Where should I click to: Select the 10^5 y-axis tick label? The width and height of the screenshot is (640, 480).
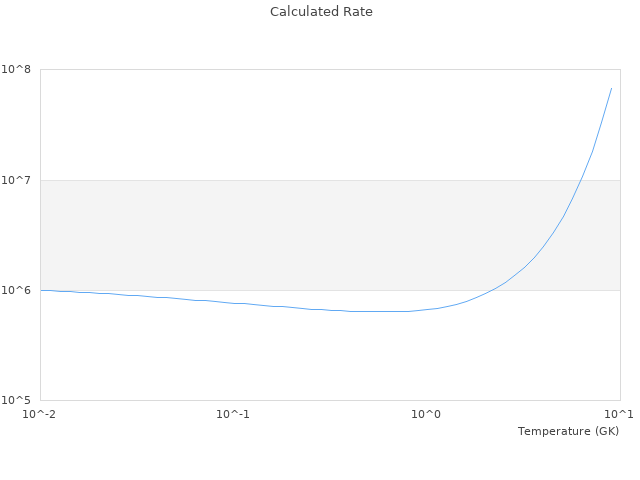16,401
